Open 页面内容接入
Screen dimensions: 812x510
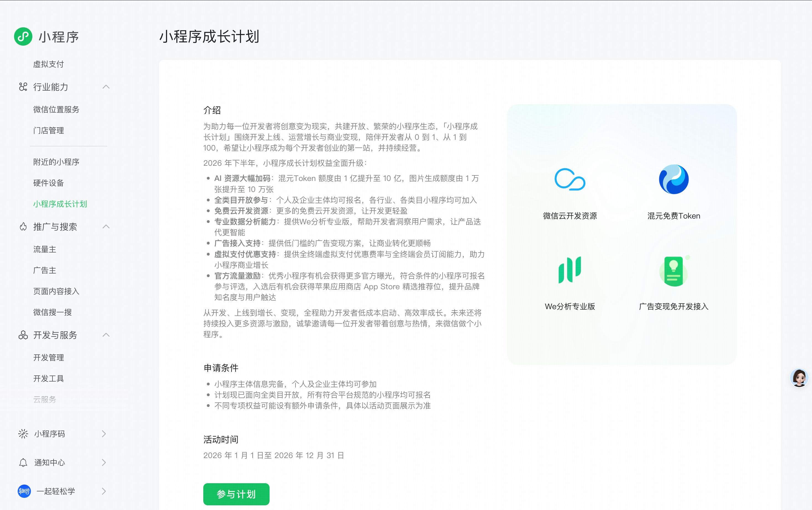[x=56, y=291]
